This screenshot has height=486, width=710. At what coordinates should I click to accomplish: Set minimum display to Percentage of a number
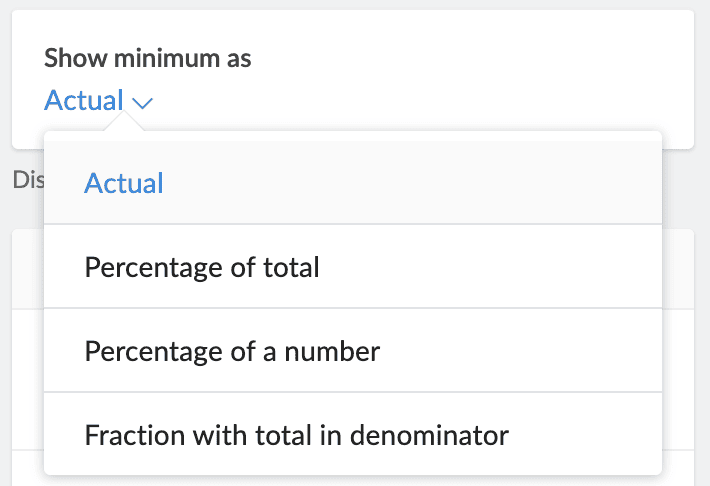[x=232, y=351]
